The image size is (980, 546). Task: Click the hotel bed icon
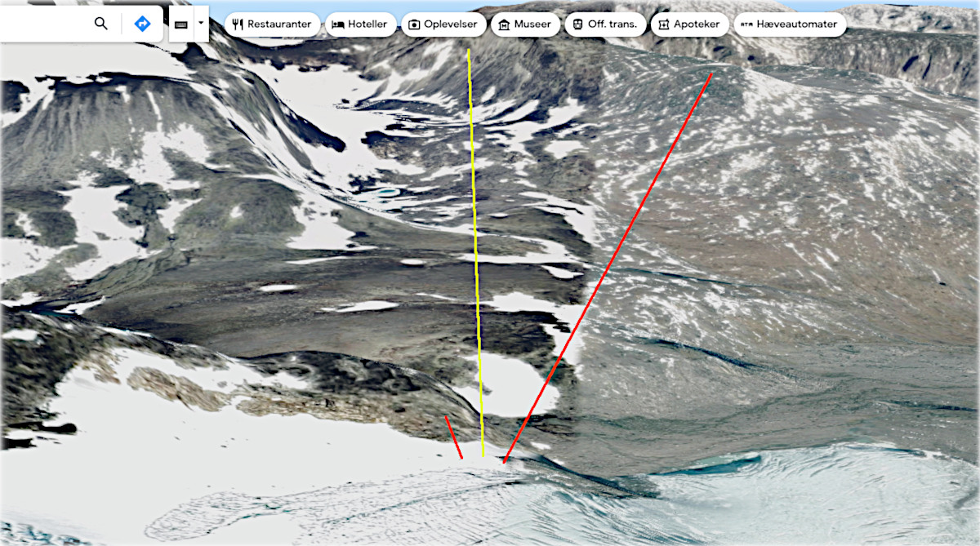(x=338, y=24)
